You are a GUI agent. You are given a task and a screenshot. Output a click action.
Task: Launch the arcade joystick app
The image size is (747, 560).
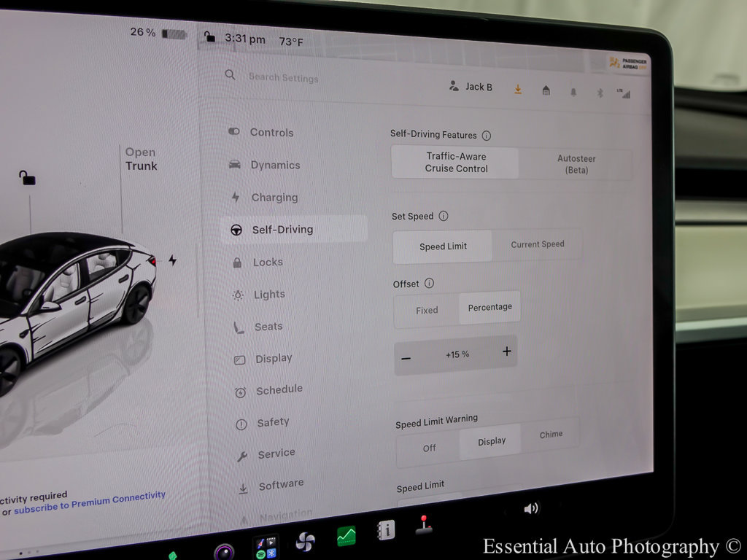pyautogui.click(x=424, y=525)
